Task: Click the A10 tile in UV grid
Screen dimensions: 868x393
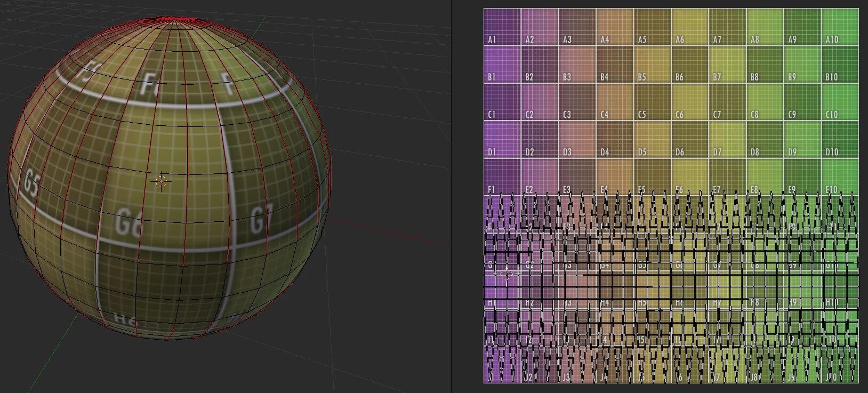Action: [x=840, y=27]
